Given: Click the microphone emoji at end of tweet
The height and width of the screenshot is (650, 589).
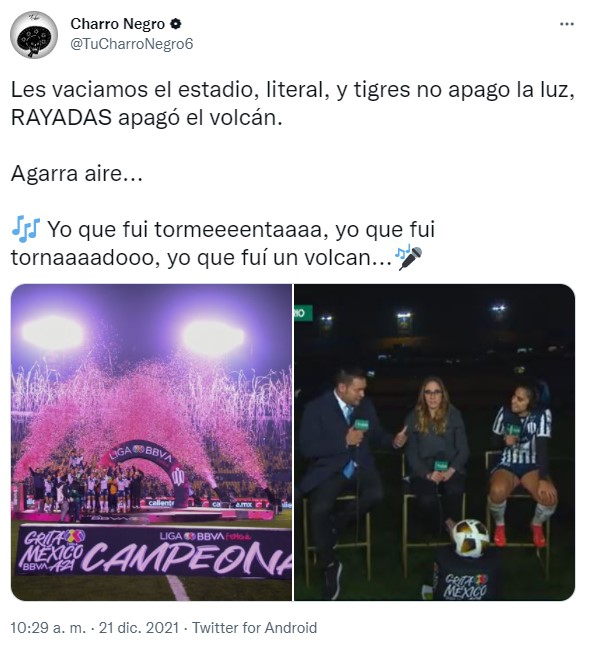Looking at the screenshot, I should (409, 257).
